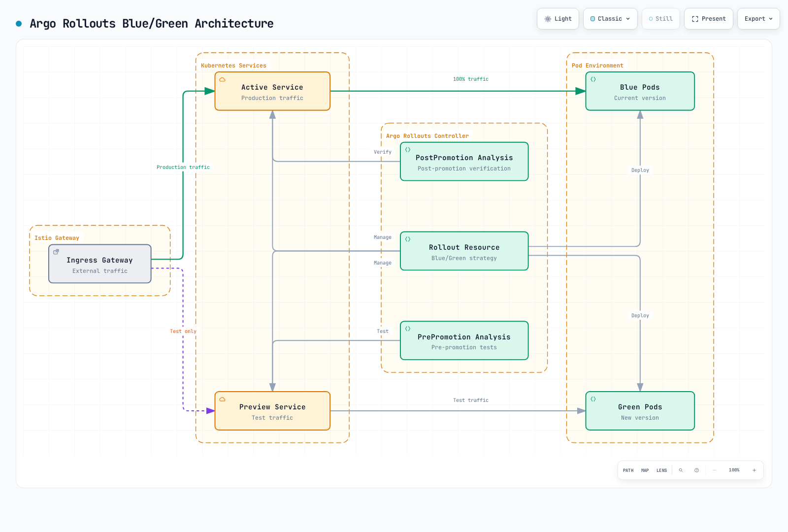Image resolution: width=788 pixels, height=532 pixels.
Task: Select the Rollout Resource node
Action: point(464,251)
